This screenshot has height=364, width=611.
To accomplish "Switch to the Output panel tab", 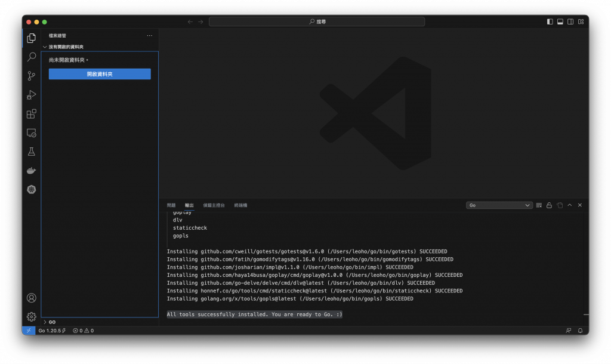I will [x=189, y=205].
